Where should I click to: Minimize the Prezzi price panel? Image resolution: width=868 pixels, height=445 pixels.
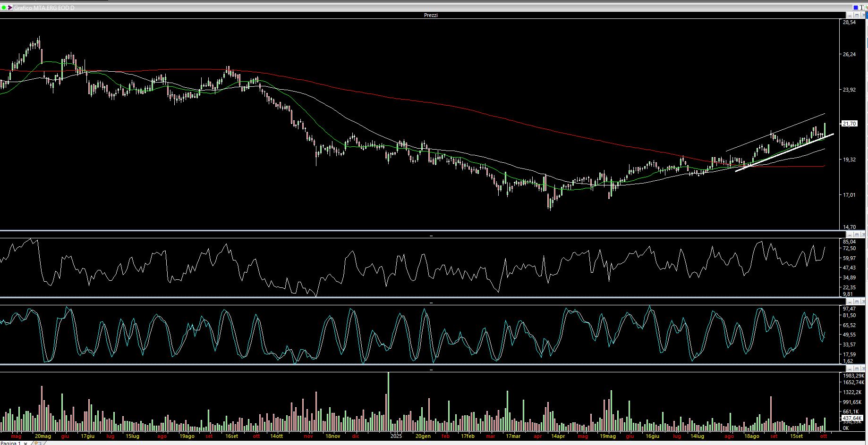[850, 16]
